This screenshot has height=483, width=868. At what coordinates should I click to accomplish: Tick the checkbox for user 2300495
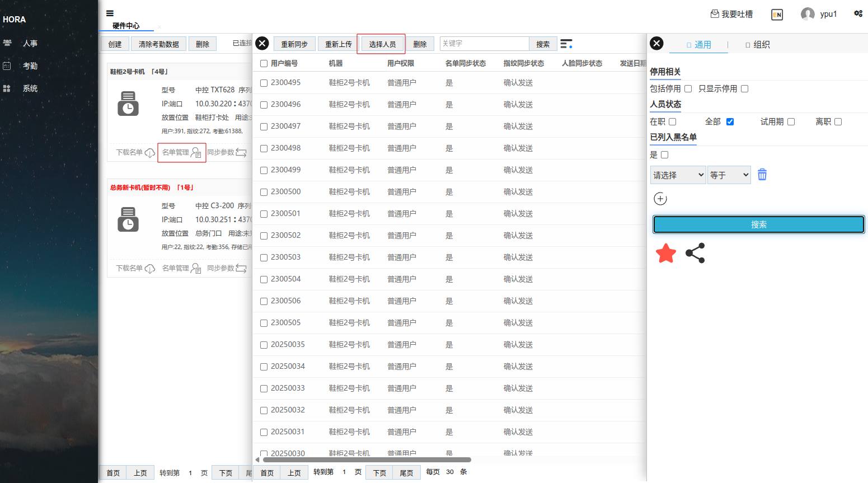[264, 83]
